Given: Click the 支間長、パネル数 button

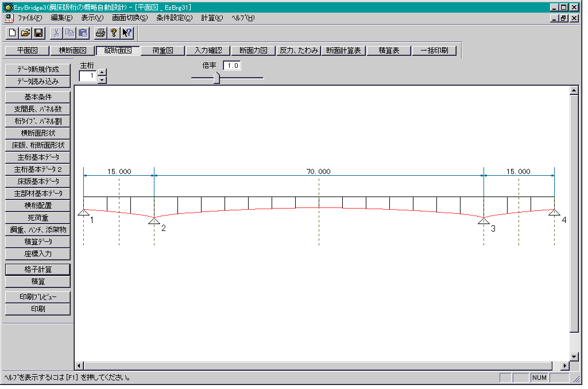Looking at the screenshot, I should (38, 109).
